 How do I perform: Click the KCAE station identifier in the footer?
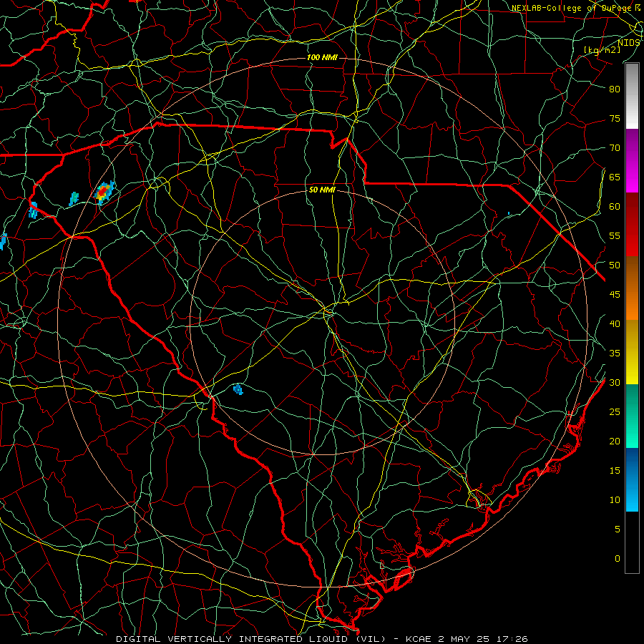tap(418, 639)
